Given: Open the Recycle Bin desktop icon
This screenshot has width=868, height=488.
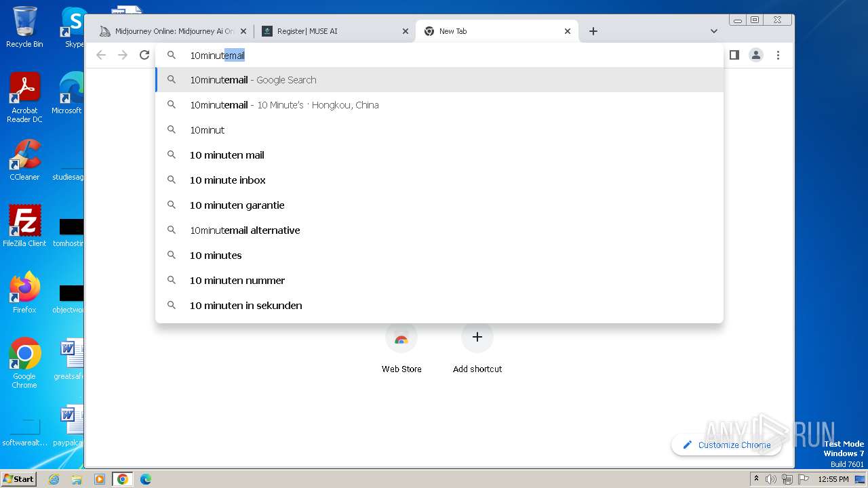Looking at the screenshot, I should coord(24,27).
